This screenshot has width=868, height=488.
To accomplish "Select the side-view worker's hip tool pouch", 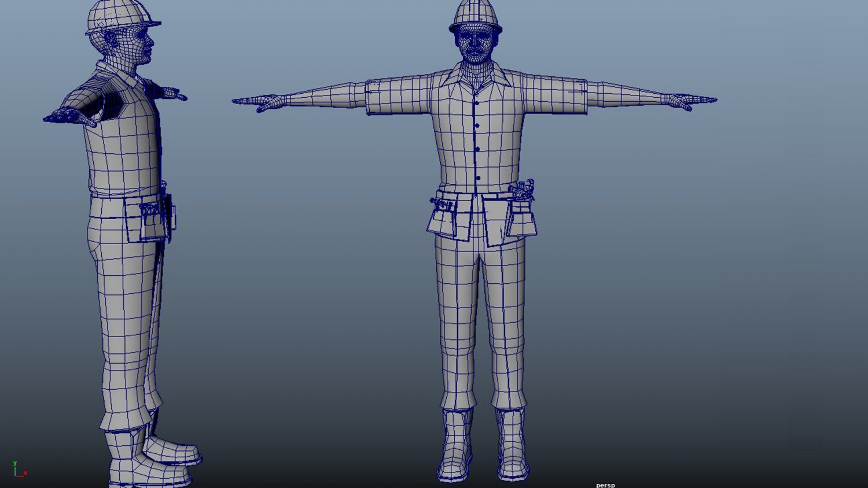I will [x=149, y=219].
